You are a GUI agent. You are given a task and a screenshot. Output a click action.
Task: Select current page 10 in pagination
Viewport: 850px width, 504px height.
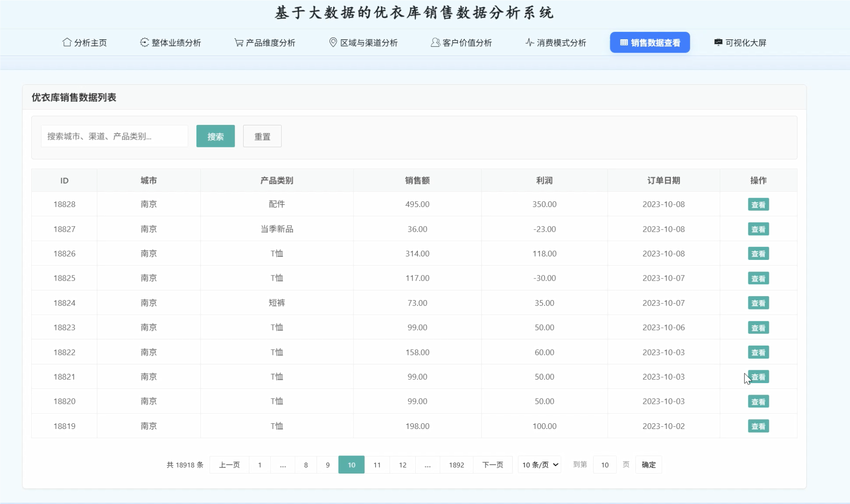coord(351,465)
